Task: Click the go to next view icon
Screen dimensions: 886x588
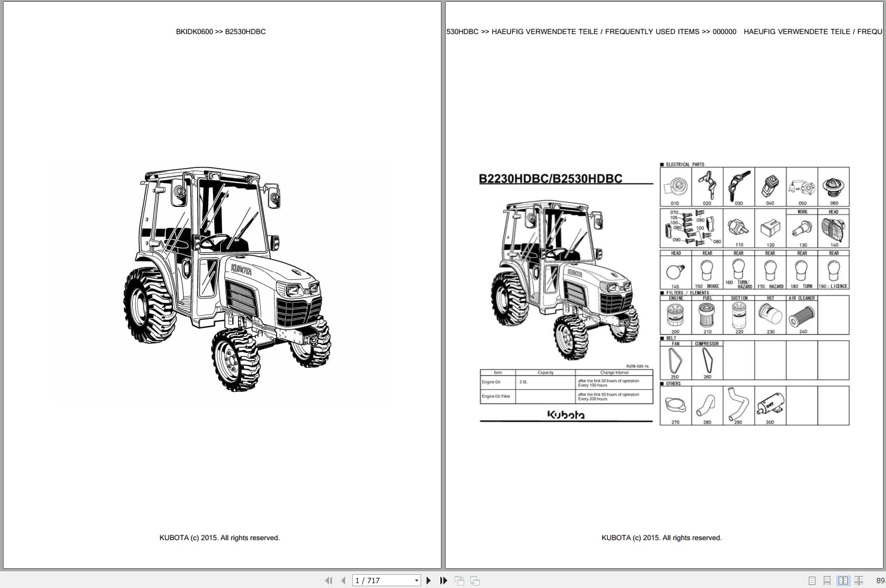Action: [x=475, y=580]
